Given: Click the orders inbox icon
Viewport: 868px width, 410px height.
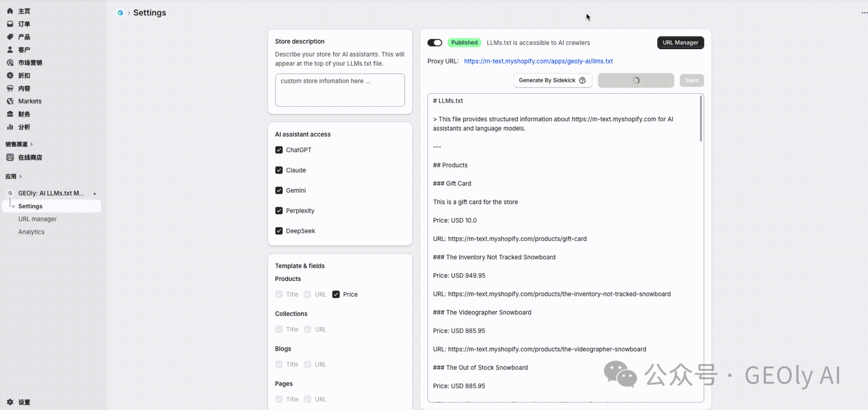Looking at the screenshot, I should (10, 24).
